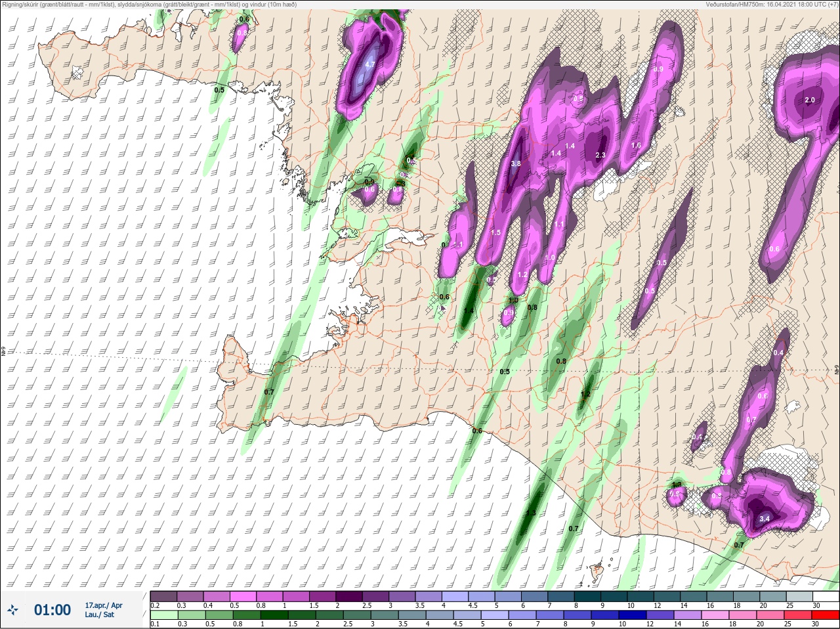Click the Veðurstofan star logo icon
This screenshot has width=840, height=629.
pyautogui.click(x=12, y=611)
